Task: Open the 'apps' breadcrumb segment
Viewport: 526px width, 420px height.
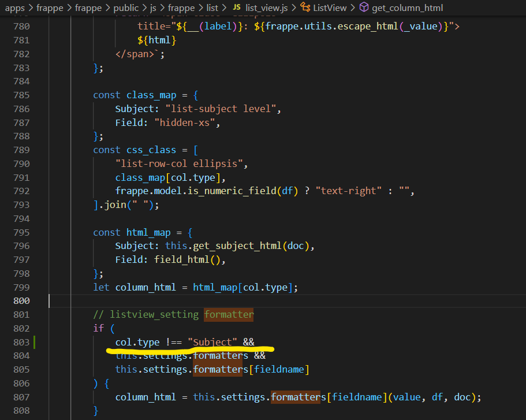Action: [x=15, y=8]
